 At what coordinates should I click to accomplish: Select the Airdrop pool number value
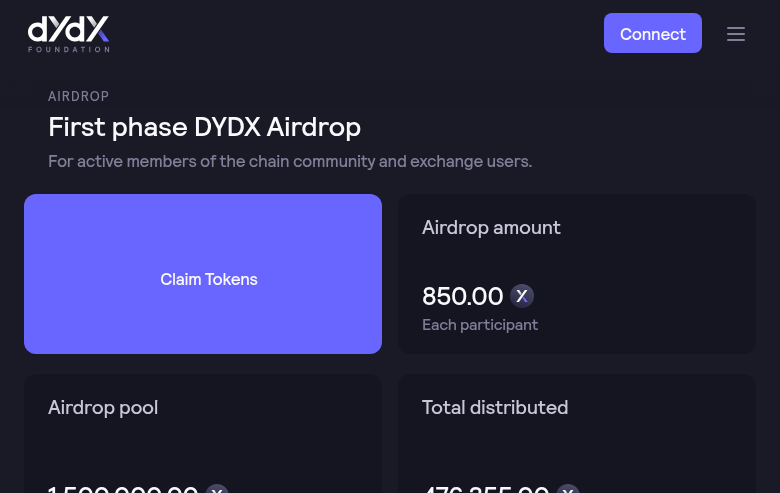tap(123, 488)
